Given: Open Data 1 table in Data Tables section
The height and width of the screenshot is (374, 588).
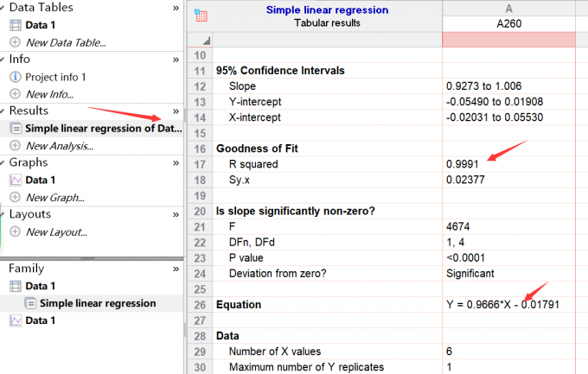Looking at the screenshot, I should click(x=40, y=25).
